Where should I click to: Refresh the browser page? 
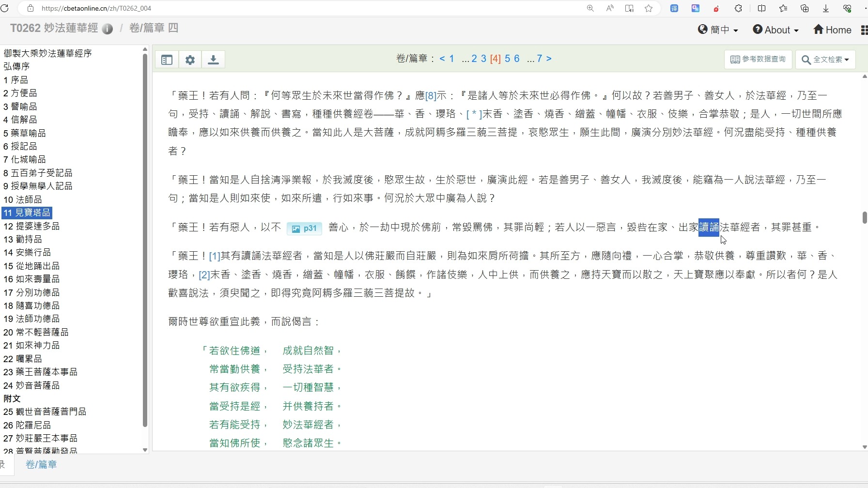click(4, 8)
